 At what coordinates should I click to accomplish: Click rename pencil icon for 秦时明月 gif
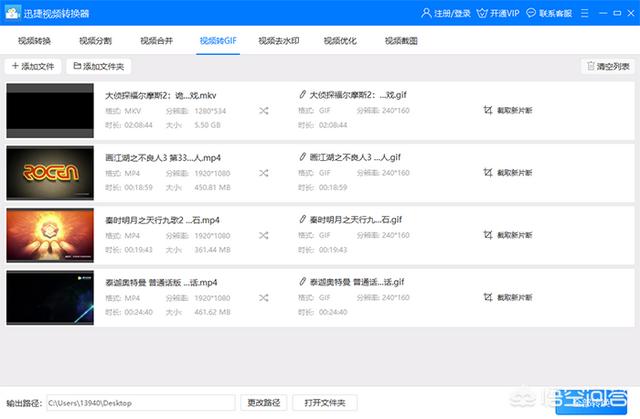click(x=302, y=219)
